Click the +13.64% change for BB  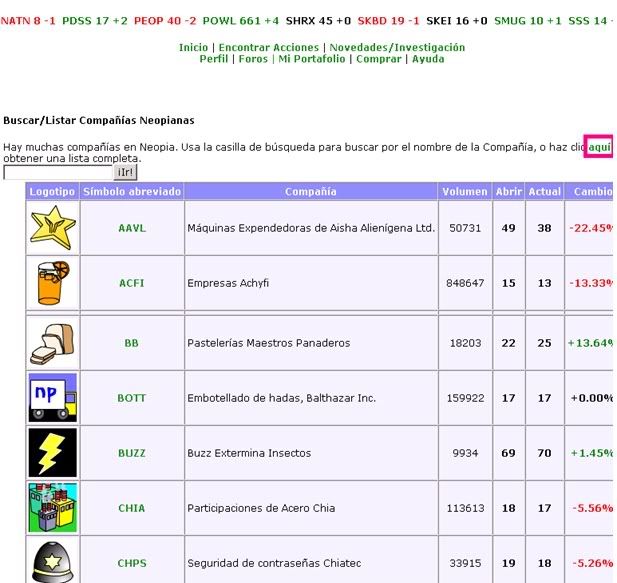590,343
